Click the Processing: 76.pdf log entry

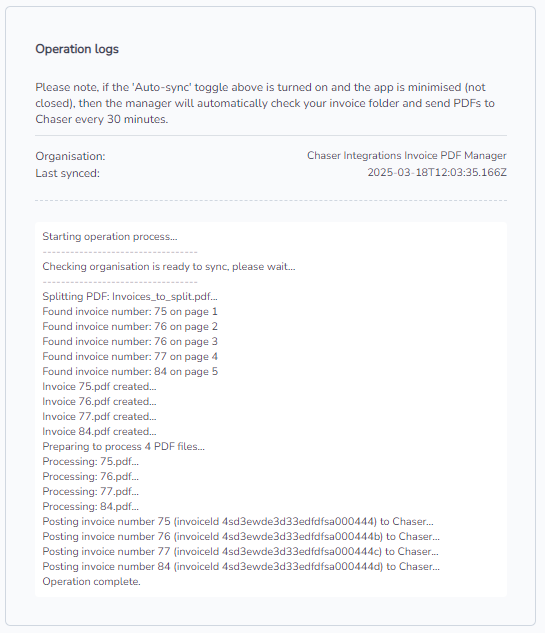[90, 476]
